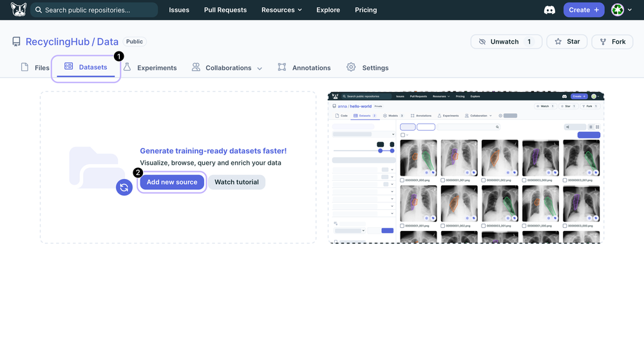Click the Watch tutorial button

click(236, 182)
